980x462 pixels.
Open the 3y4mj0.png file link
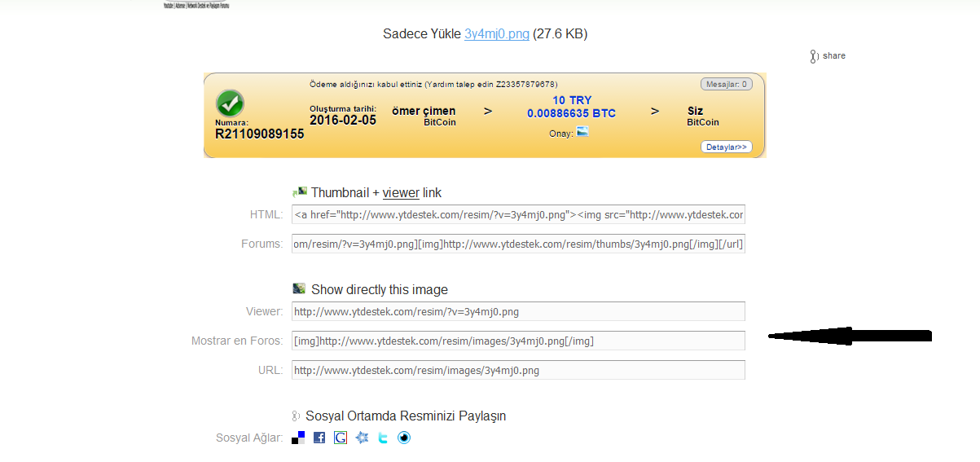click(x=497, y=34)
